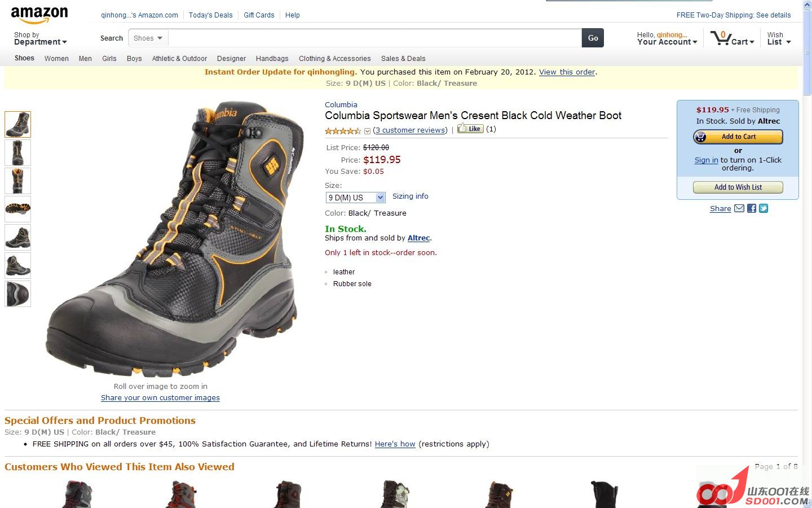
Task: Open the Wish List dropdown
Action: tap(779, 38)
